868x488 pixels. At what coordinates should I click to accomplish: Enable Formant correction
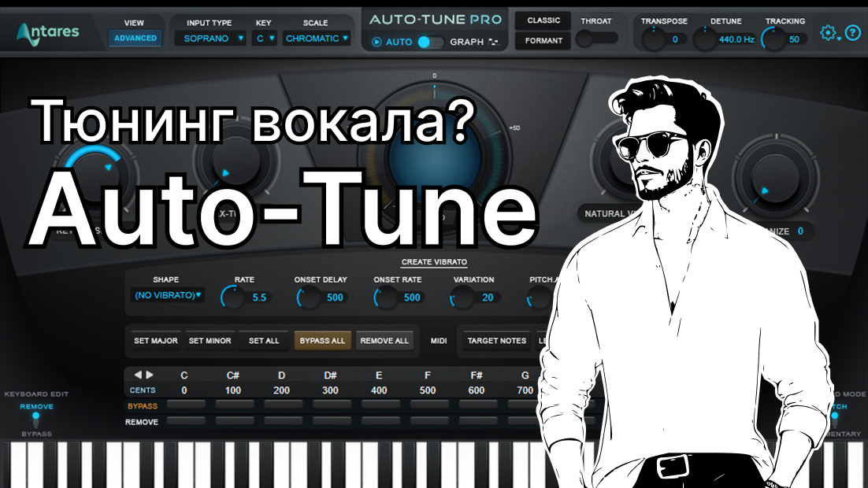(x=543, y=40)
